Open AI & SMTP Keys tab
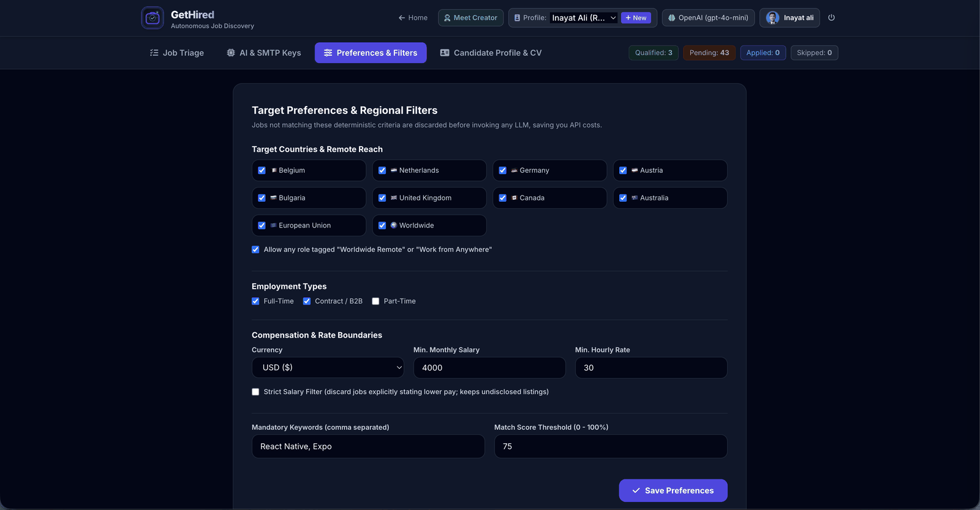The image size is (980, 510). click(x=263, y=53)
